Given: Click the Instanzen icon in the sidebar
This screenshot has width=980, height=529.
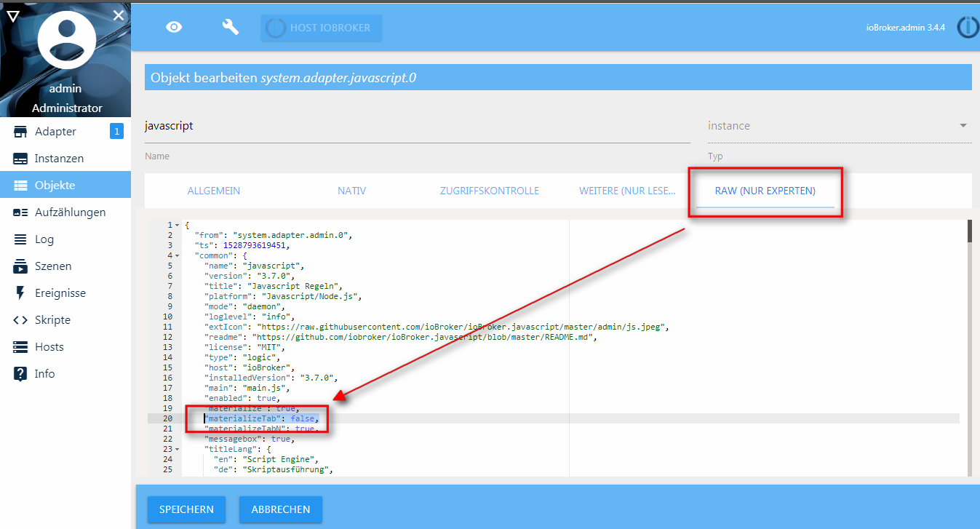Looking at the screenshot, I should (20, 159).
